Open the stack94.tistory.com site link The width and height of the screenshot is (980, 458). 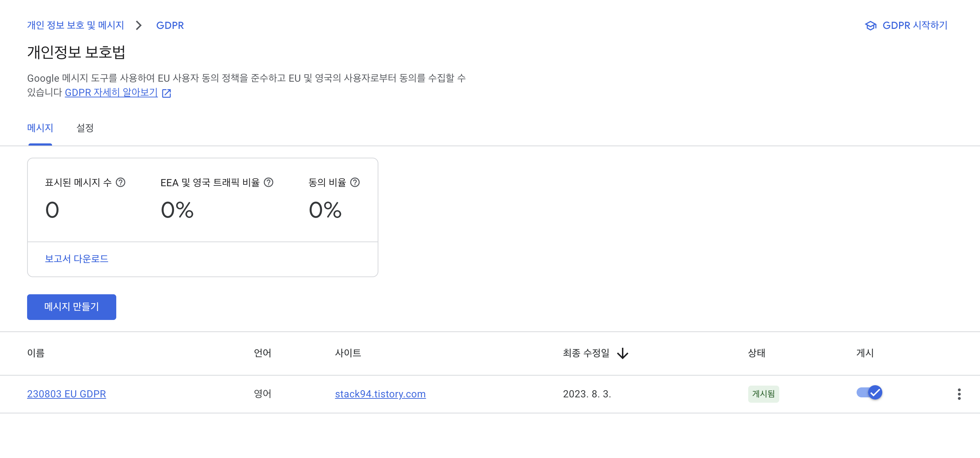click(381, 394)
